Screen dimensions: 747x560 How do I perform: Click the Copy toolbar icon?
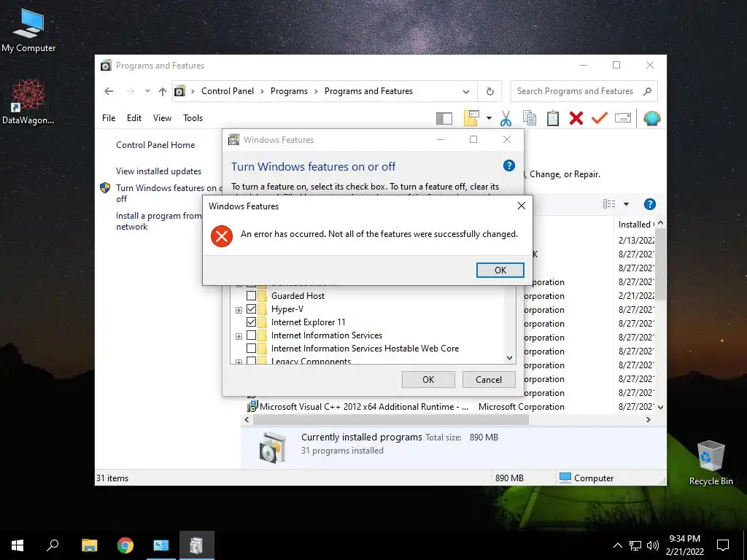530,118
